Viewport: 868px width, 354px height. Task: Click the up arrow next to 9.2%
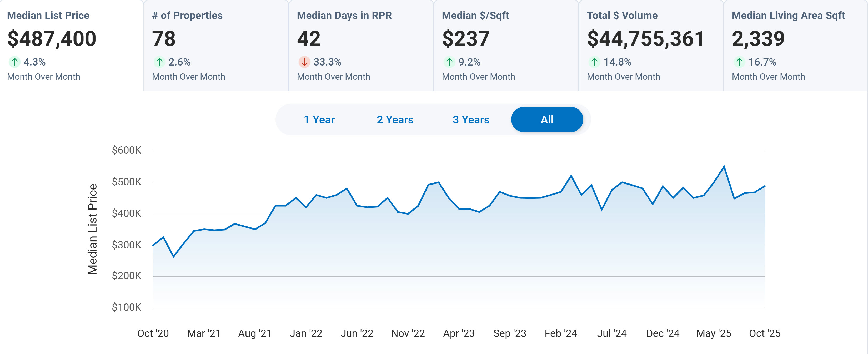[449, 62]
